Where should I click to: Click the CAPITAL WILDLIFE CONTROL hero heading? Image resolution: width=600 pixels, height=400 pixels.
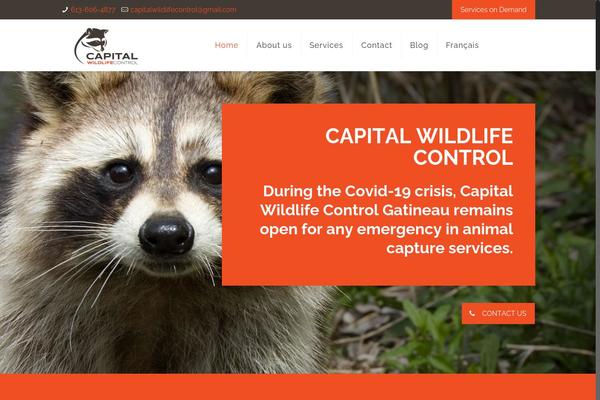(419, 147)
